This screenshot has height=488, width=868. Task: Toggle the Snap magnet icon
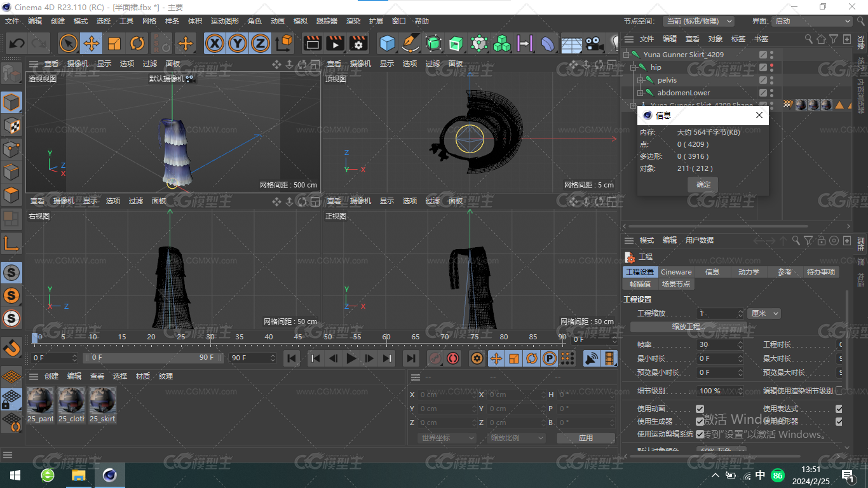(11, 348)
